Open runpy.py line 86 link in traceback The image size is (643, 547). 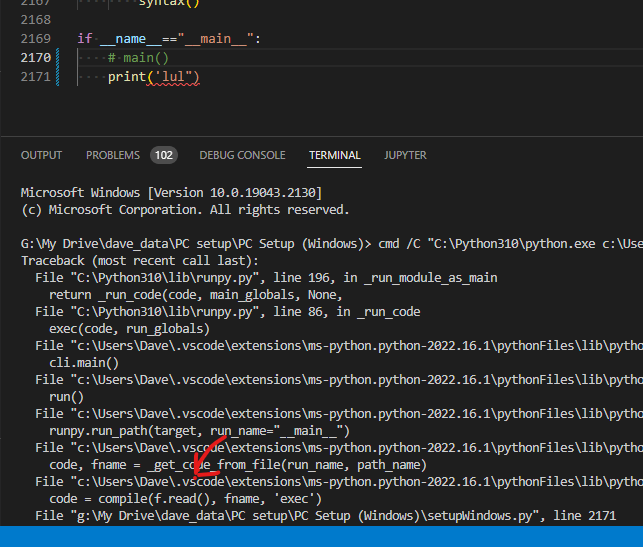[228, 312]
